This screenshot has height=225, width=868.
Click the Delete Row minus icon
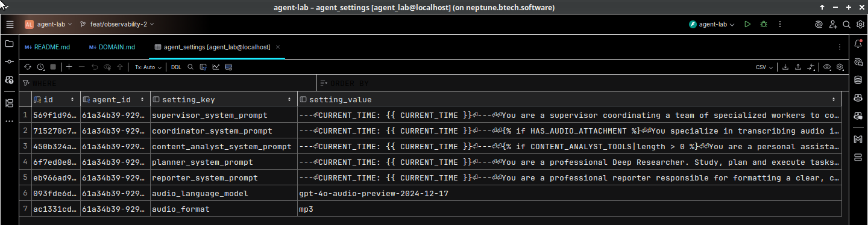(x=82, y=67)
